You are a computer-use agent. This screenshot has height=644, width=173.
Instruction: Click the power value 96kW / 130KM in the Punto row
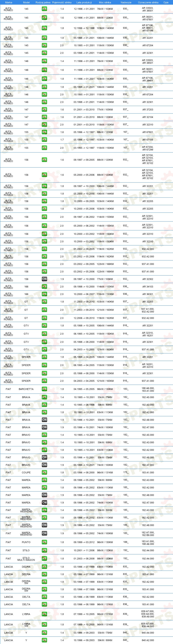pyautogui.click(x=105, y=542)
